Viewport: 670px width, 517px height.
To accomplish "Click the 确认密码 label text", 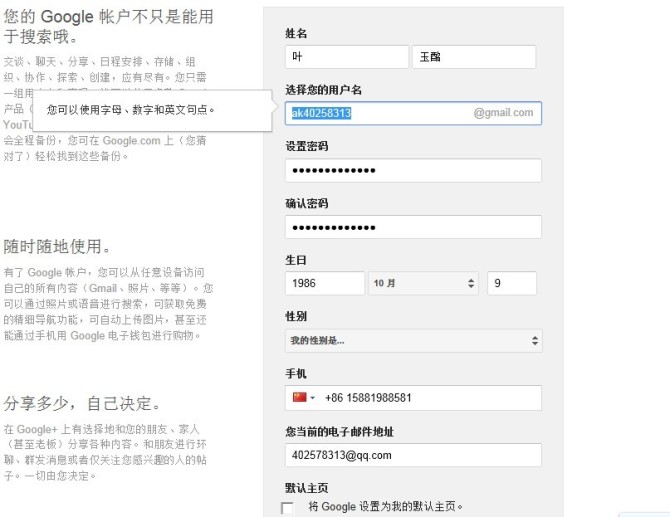I will point(307,203).
